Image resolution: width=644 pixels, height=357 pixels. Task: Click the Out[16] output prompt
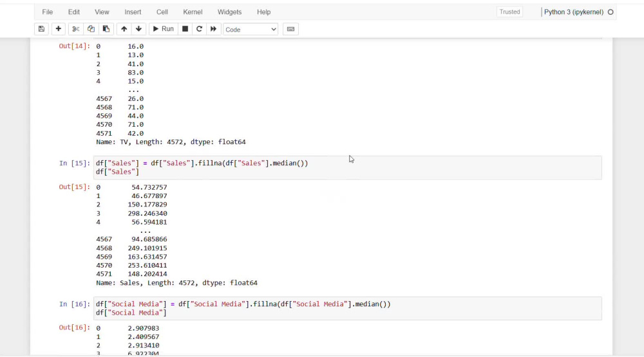point(74,327)
